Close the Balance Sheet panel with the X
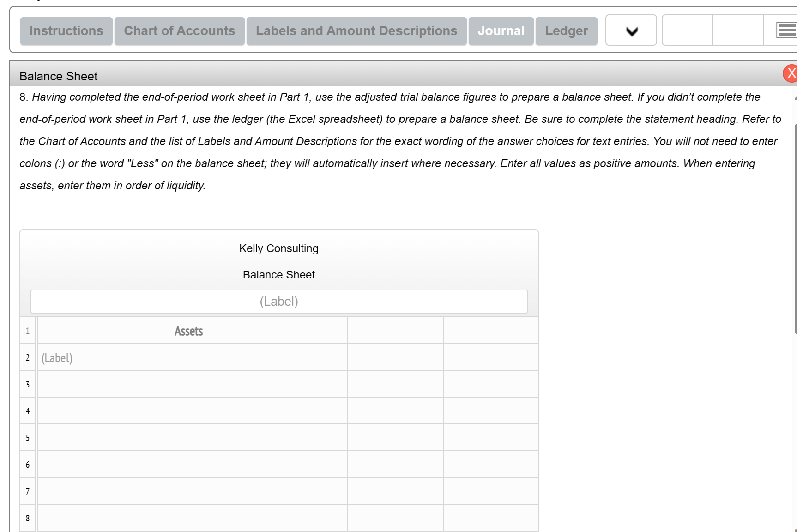Viewport: 797px width, 532px height. point(791,73)
